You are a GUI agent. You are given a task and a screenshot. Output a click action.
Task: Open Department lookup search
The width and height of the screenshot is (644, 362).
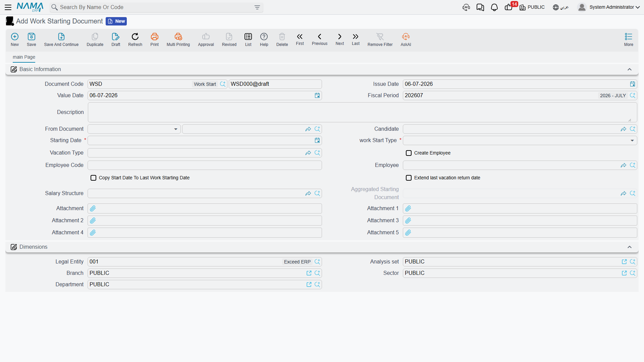pos(317,285)
